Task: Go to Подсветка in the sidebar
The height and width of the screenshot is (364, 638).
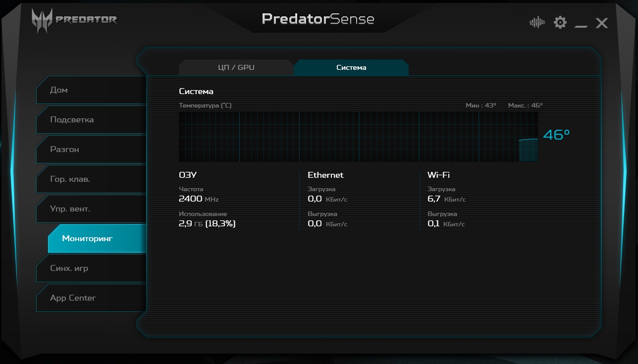Action: pyautogui.click(x=91, y=120)
